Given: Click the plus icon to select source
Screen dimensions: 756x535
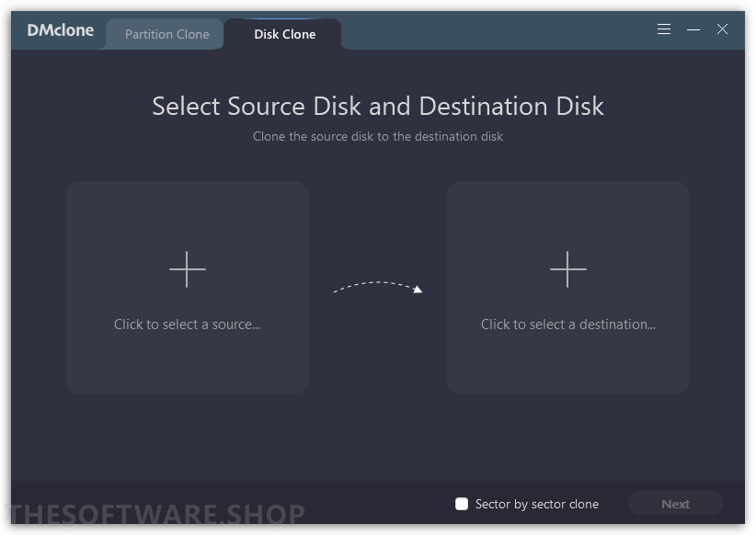Looking at the screenshot, I should point(187,269).
